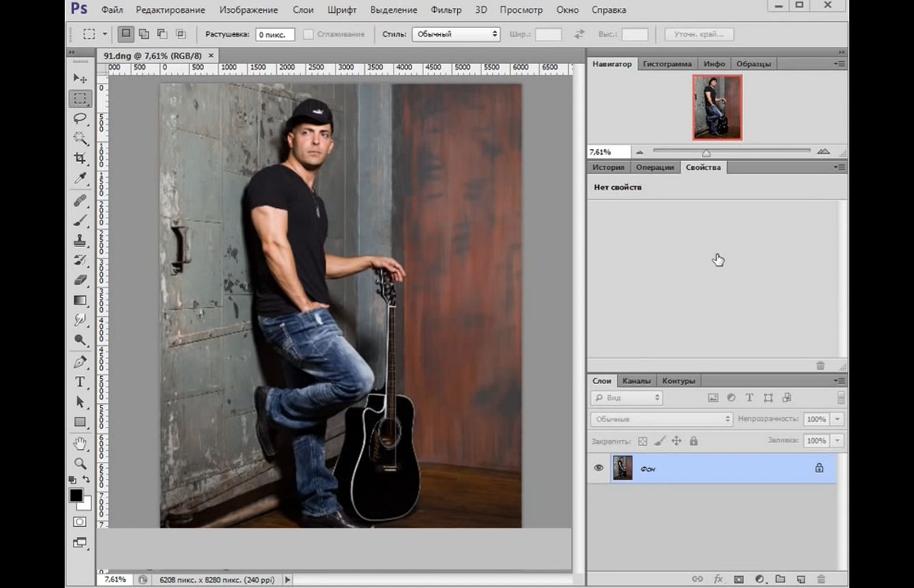Open the Фильтр menu
The height and width of the screenshot is (588, 914).
pyautogui.click(x=446, y=10)
